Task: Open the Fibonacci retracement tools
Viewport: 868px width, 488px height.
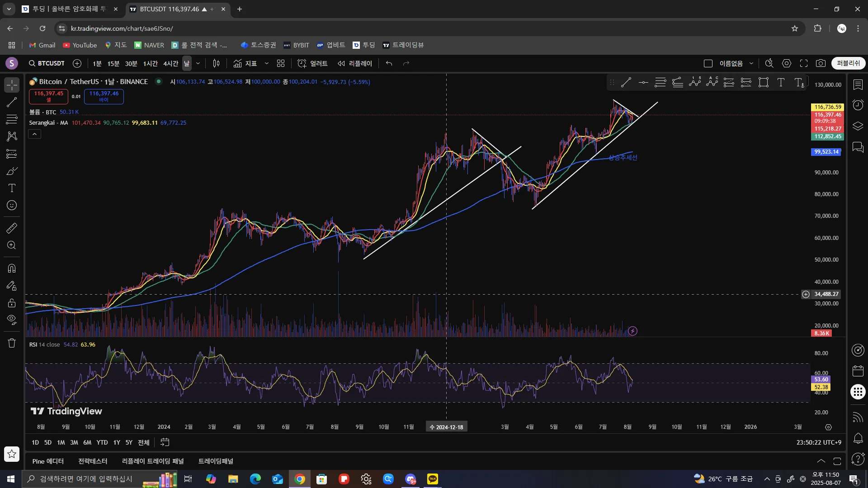Action: click(12, 119)
